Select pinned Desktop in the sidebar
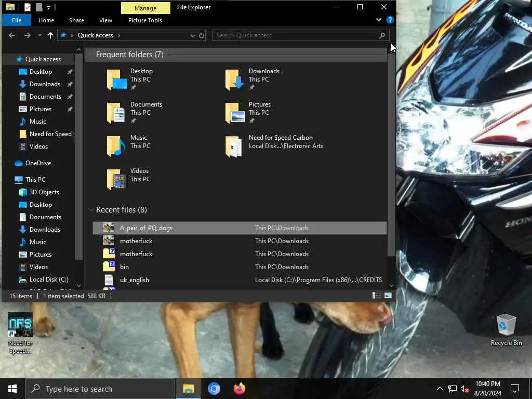Image resolution: width=532 pixels, height=399 pixels. click(41, 72)
